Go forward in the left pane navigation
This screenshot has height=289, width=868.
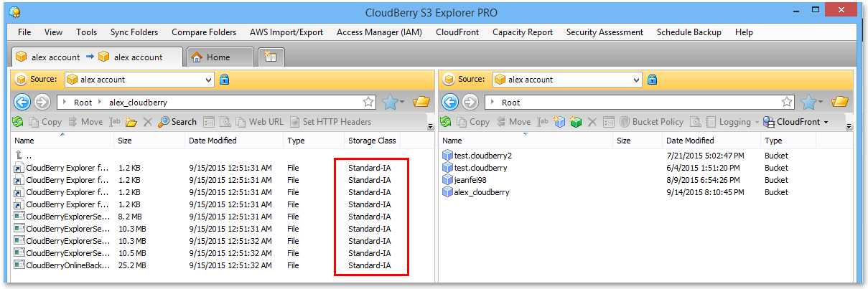click(42, 102)
